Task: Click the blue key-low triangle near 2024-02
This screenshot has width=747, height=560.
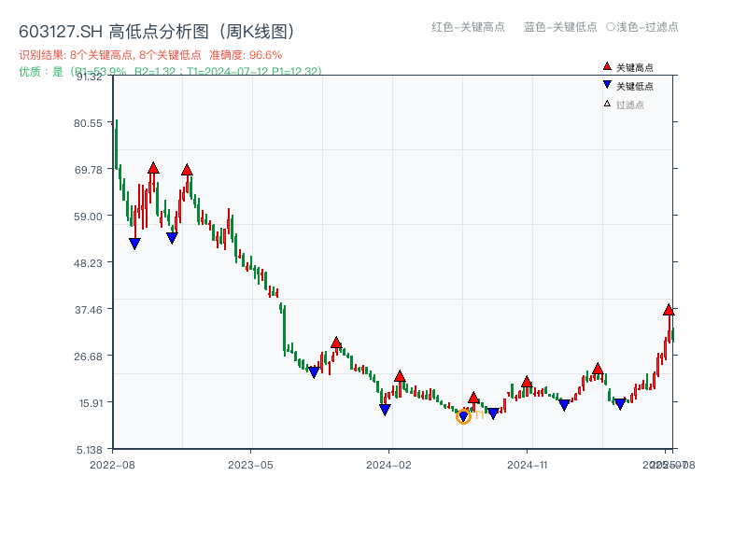Action: [x=383, y=409]
